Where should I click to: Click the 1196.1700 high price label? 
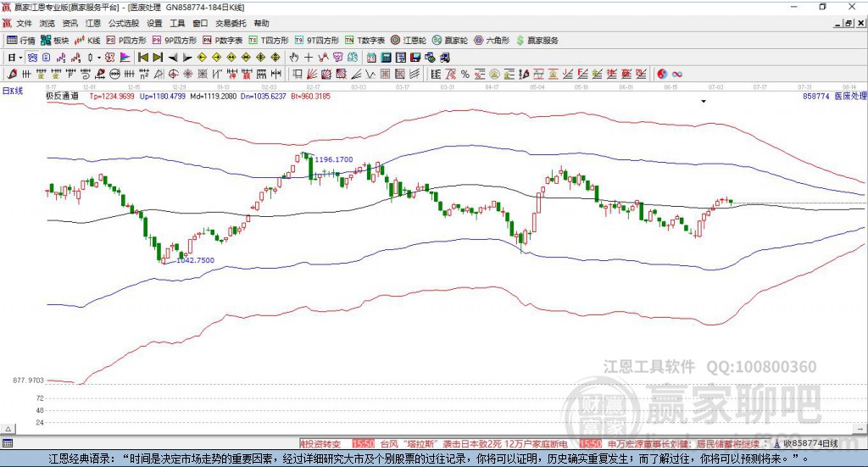pos(333,159)
